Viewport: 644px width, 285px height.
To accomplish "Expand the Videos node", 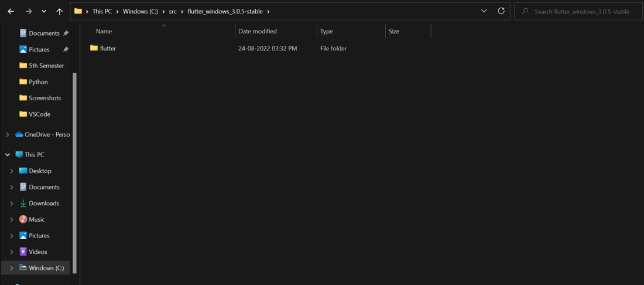I will click(x=12, y=252).
